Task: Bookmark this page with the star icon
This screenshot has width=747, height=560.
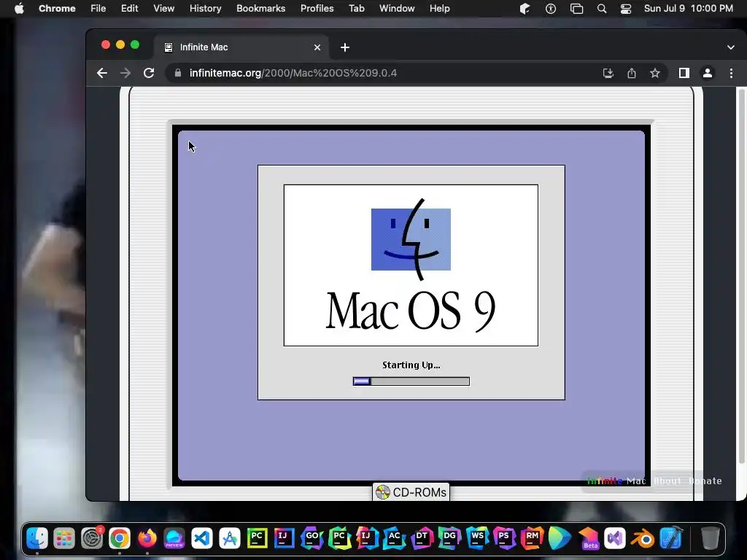Action: pyautogui.click(x=655, y=73)
